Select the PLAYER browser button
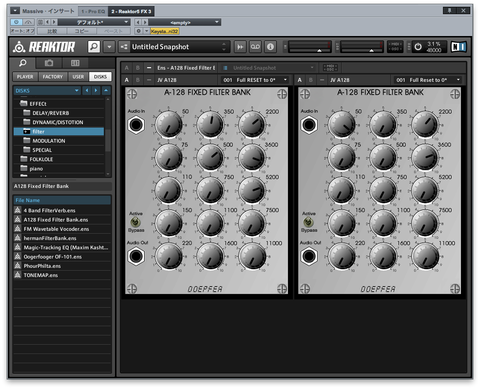The height and width of the screenshot is (389, 480). (25, 77)
